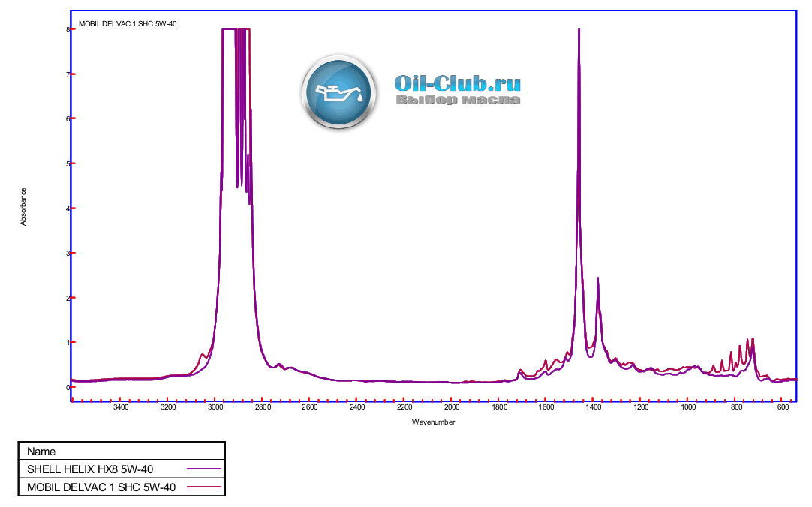Click the 3400 tick label on the x-axis
This screenshot has height=507, width=812.
coord(121,407)
